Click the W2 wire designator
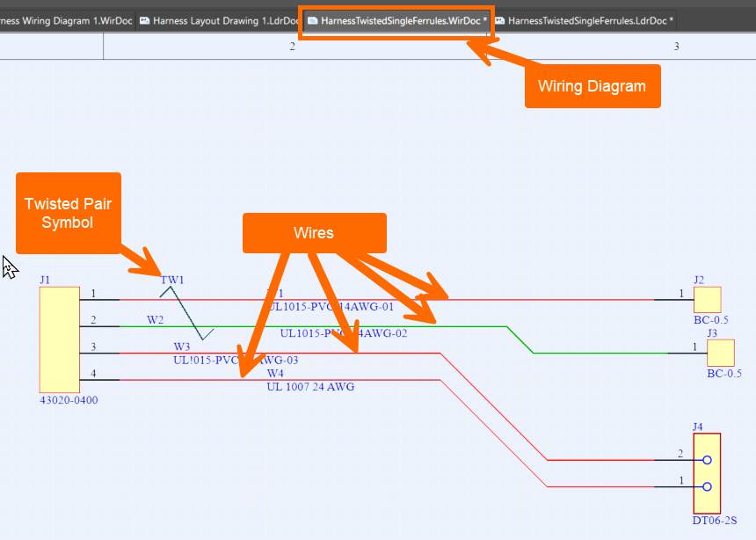The image size is (756, 540). [x=156, y=320]
